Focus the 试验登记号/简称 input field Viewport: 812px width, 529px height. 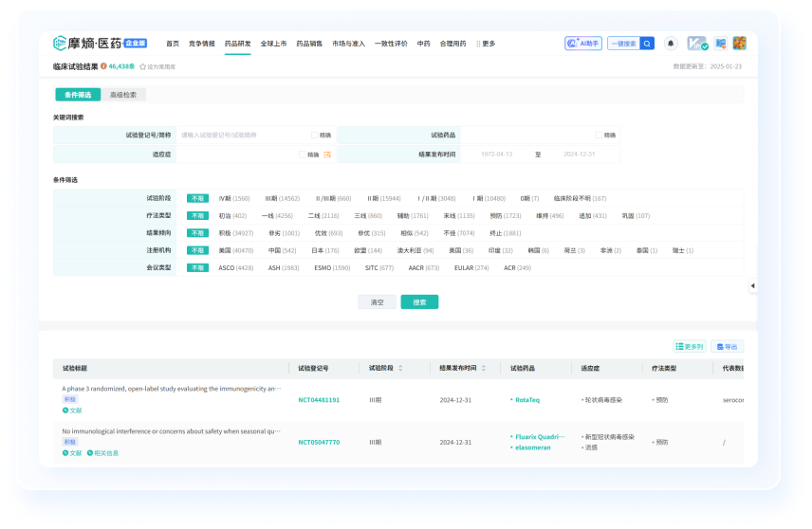244,136
